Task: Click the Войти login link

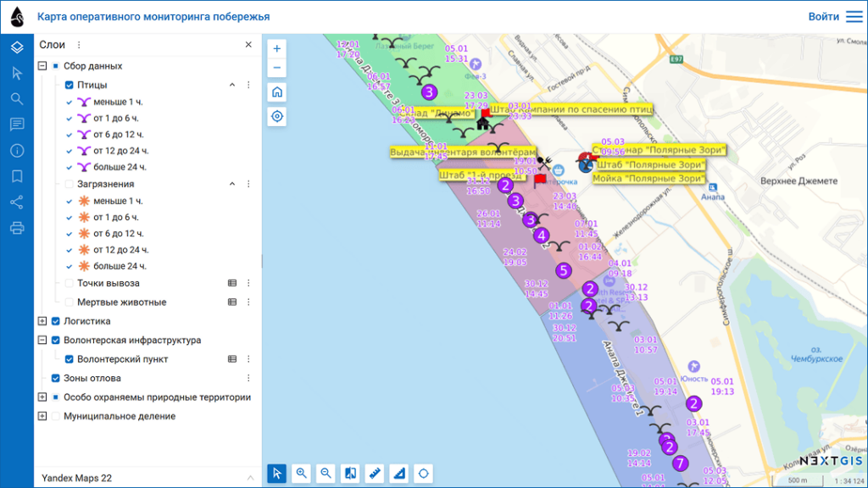Action: point(823,17)
